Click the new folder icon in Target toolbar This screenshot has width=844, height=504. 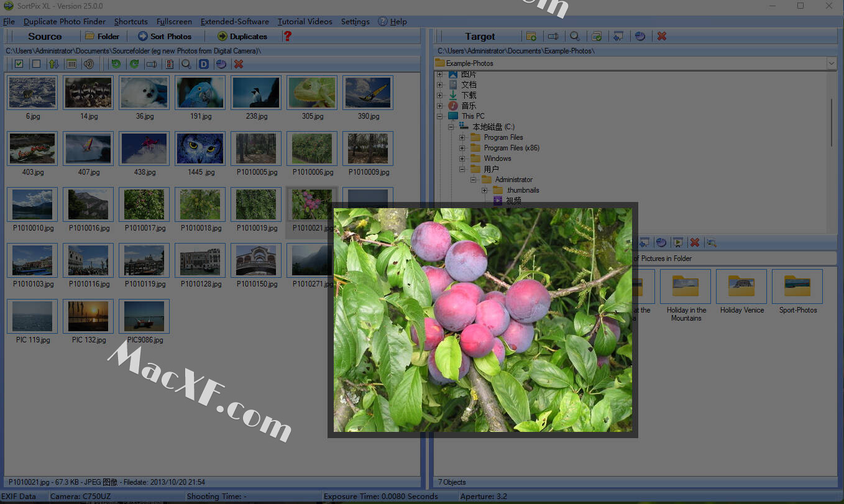click(x=531, y=36)
